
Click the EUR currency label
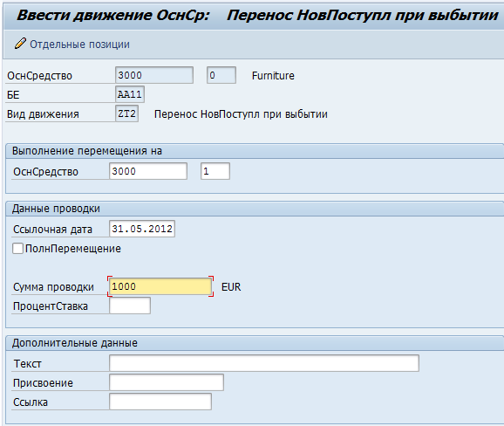point(231,286)
